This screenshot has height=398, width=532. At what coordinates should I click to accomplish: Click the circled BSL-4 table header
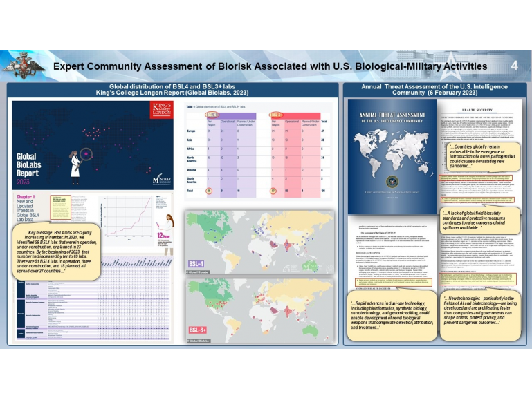[212, 115]
